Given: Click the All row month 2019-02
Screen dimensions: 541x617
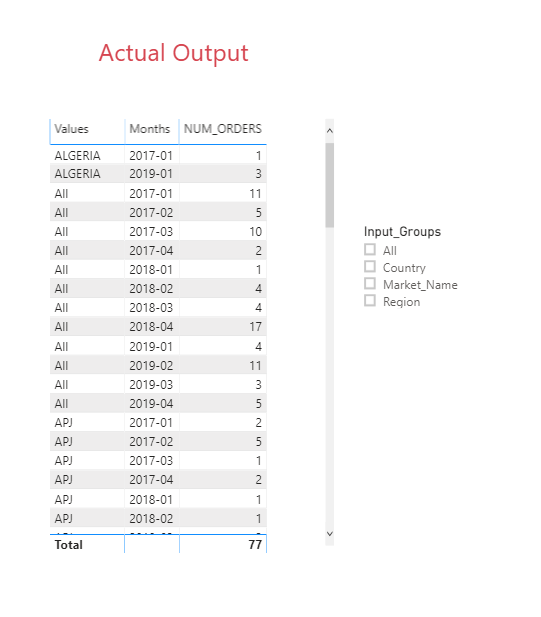Looking at the screenshot, I should click(151, 366).
